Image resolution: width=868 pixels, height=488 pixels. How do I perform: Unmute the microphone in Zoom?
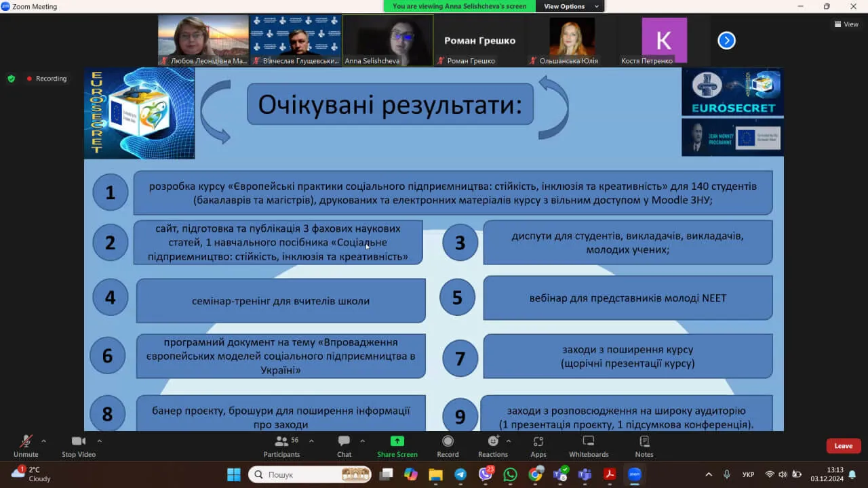tap(26, 445)
